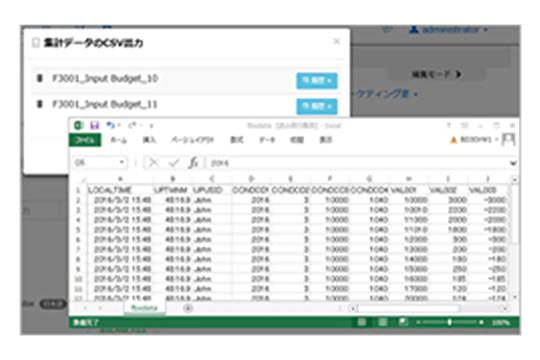This screenshot has width=540, height=360.
Task: Zoom out with the minus button
Action: click(x=418, y=322)
